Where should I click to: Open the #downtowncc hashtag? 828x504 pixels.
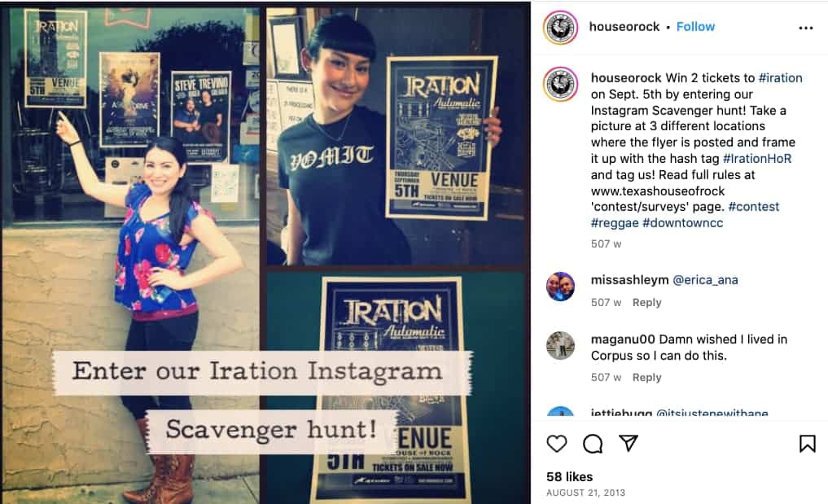[x=683, y=223]
